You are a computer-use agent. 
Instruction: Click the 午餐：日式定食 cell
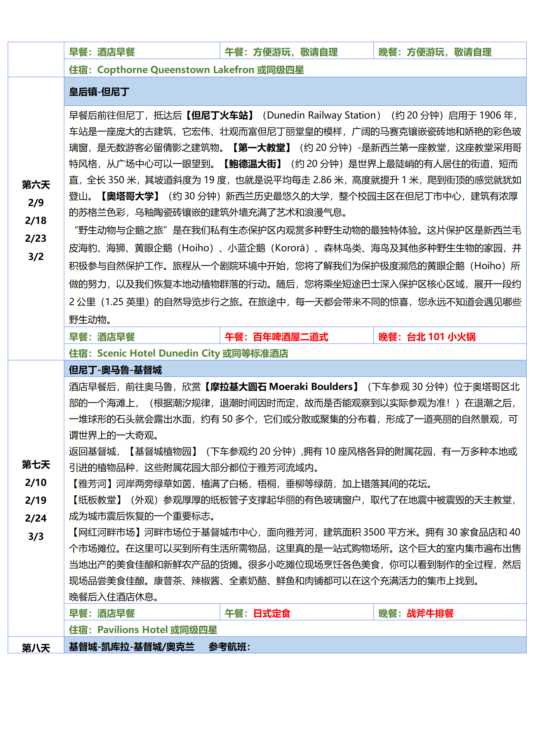(x=257, y=613)
